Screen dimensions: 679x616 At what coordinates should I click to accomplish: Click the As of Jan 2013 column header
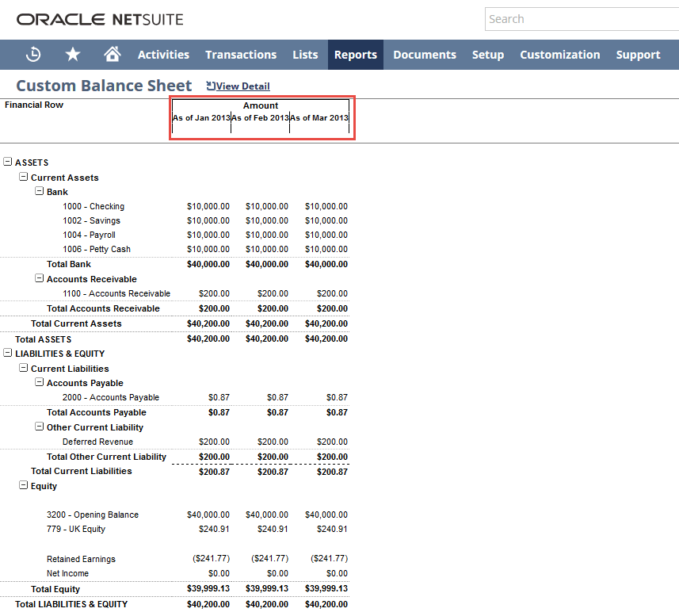click(201, 118)
